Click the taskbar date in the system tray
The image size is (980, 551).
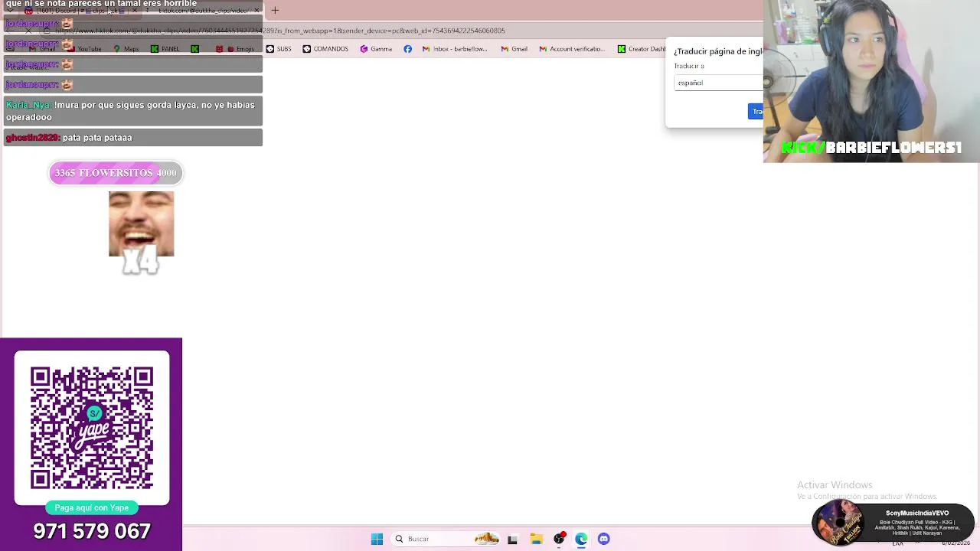(x=955, y=543)
